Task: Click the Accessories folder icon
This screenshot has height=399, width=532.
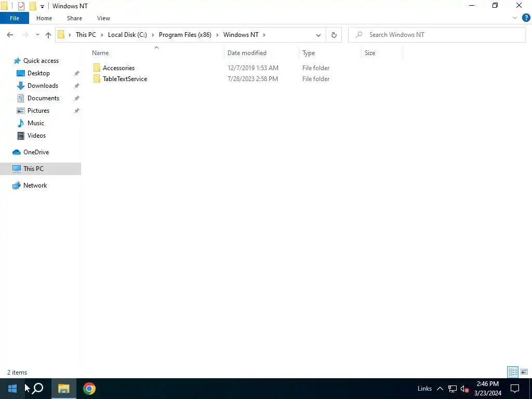Action: [x=97, y=68]
